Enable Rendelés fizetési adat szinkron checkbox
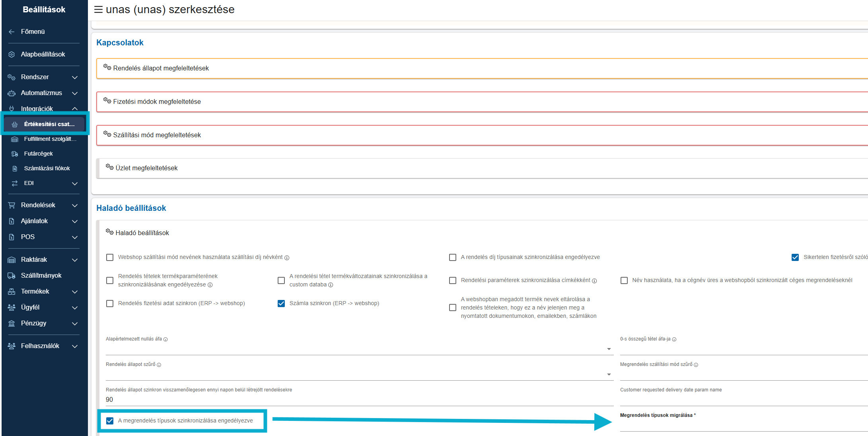The height and width of the screenshot is (436, 868). [110, 304]
